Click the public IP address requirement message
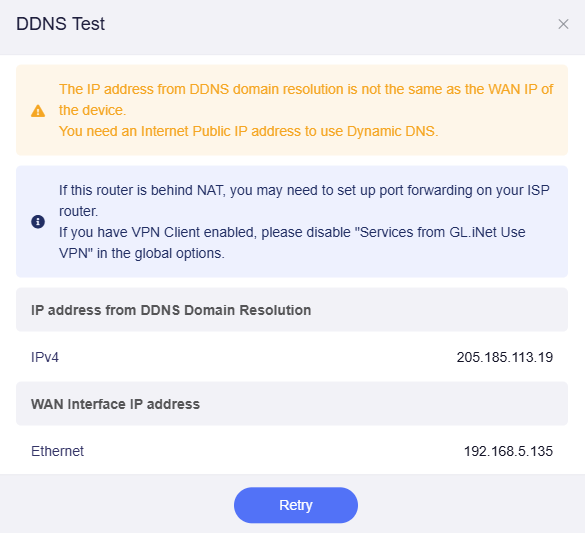This screenshot has width=585, height=533. 248,131
